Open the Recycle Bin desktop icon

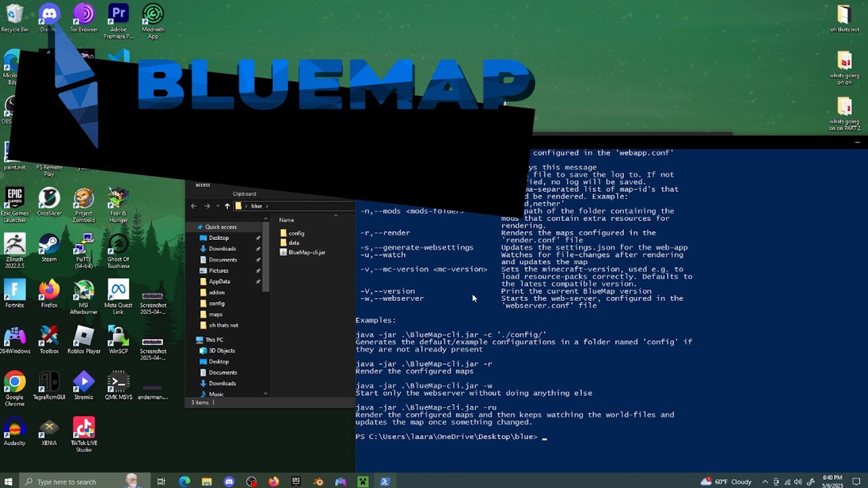(x=15, y=18)
